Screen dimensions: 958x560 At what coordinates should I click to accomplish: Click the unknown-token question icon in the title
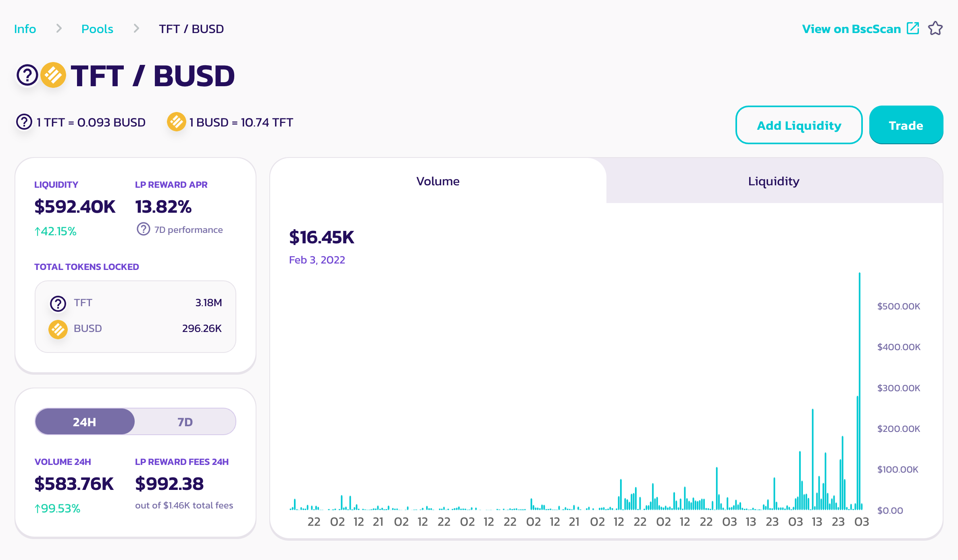click(27, 75)
